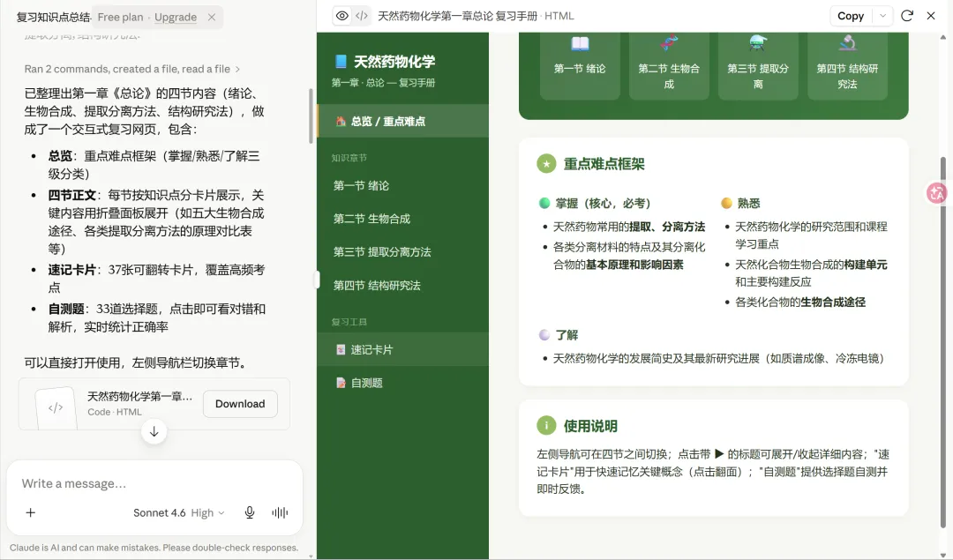Click the document icon beside 自测题
This screenshot has width=953, height=560.
(341, 383)
